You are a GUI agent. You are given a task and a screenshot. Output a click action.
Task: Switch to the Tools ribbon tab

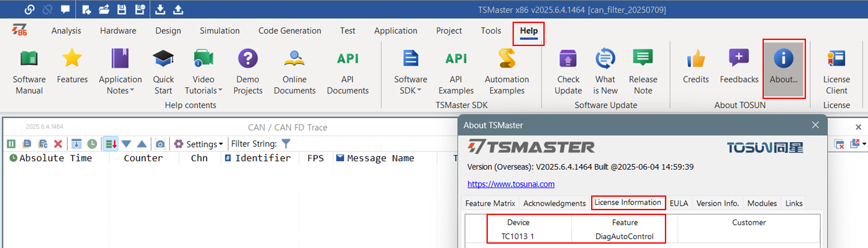pyautogui.click(x=491, y=31)
